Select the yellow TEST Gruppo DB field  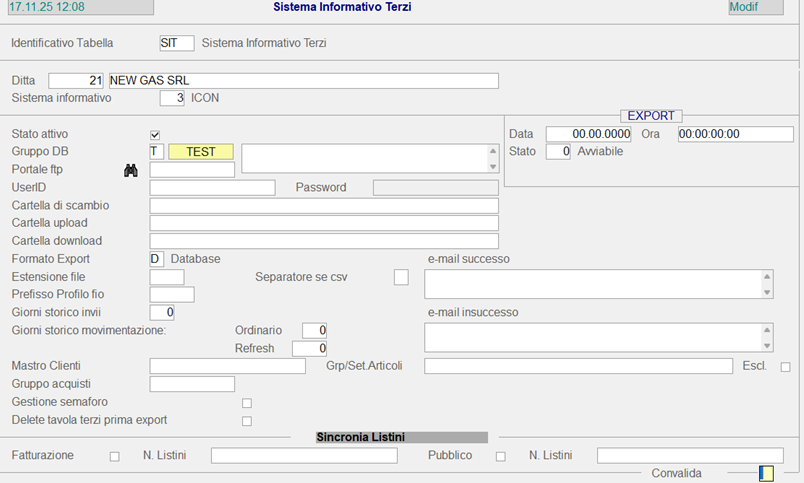[x=201, y=152]
